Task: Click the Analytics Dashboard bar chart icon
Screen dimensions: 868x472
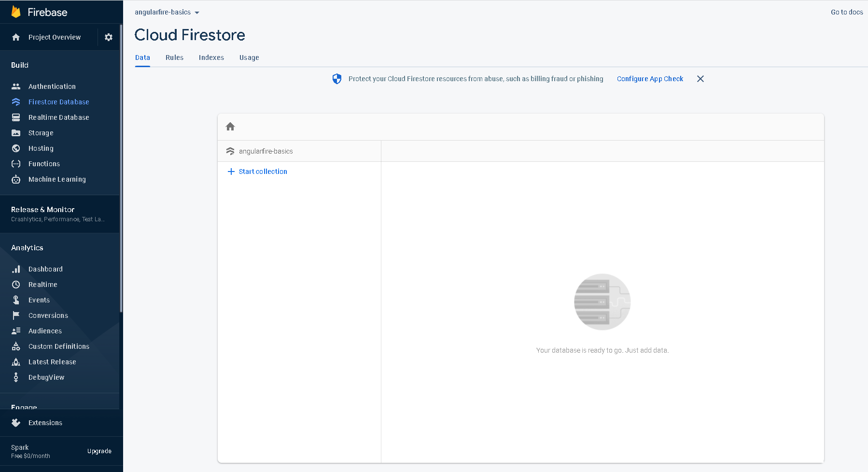Action: 16,269
